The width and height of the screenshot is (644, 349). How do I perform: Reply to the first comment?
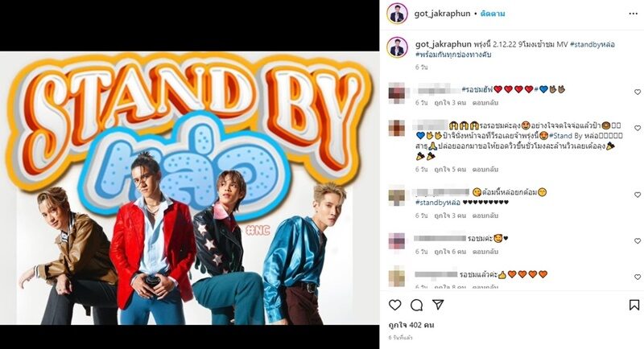[x=485, y=102]
